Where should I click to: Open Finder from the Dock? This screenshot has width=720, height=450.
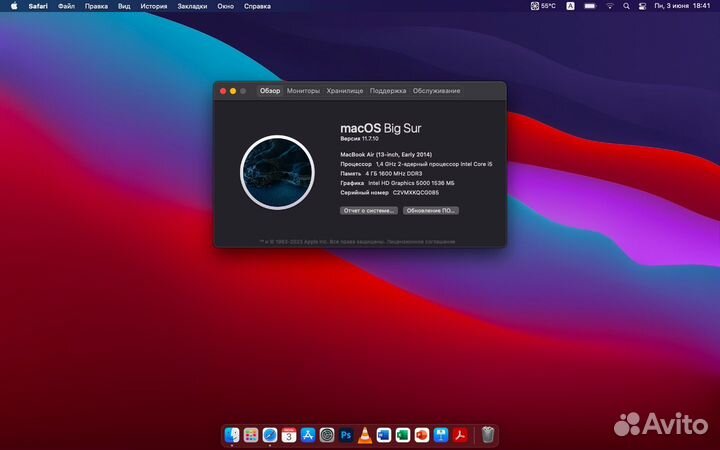click(x=232, y=434)
